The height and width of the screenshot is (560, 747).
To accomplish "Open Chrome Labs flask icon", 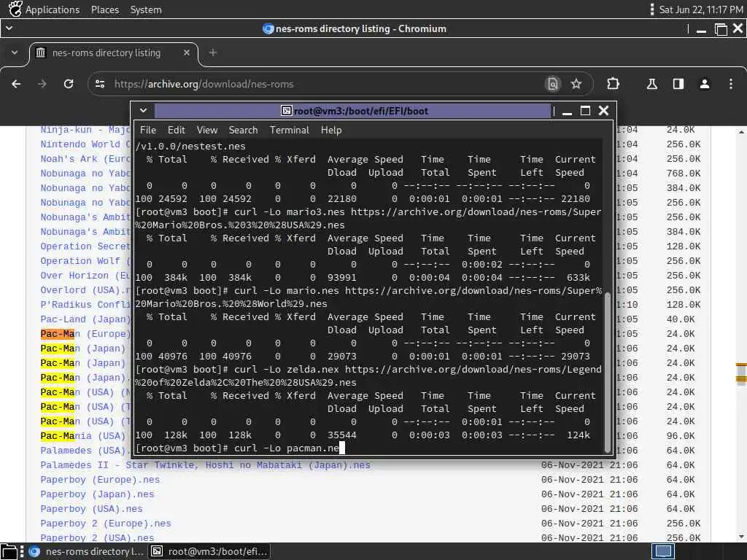I will coord(652,85).
